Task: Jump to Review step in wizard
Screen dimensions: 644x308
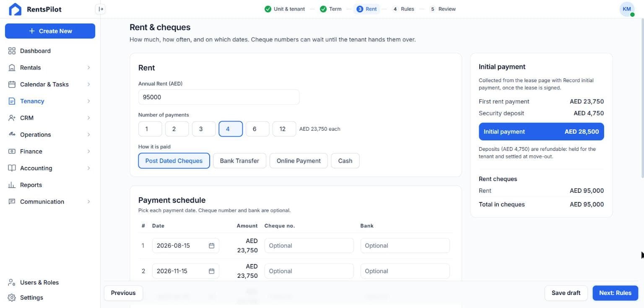Action: click(x=443, y=9)
